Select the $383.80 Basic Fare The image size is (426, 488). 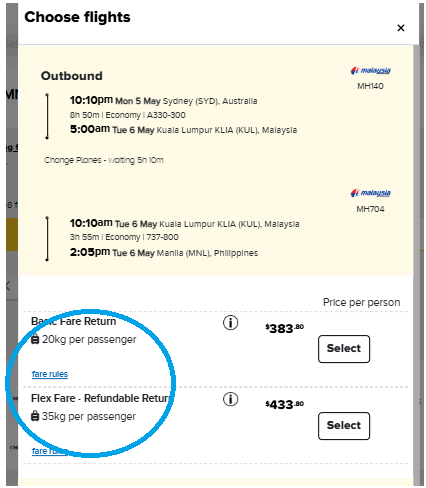point(344,349)
